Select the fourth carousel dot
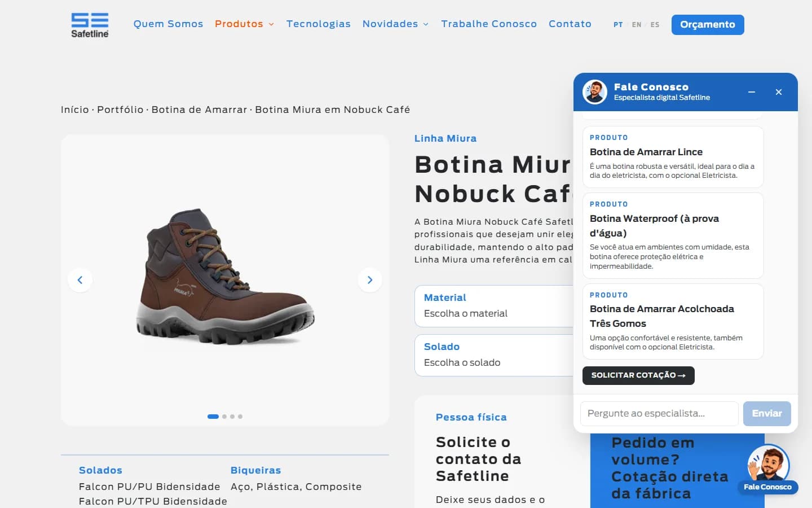Screen dimensions: 812x508 pyautogui.click(x=240, y=417)
